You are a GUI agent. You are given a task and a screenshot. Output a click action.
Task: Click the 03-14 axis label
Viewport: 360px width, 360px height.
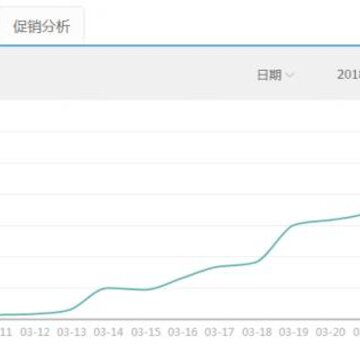108,332
